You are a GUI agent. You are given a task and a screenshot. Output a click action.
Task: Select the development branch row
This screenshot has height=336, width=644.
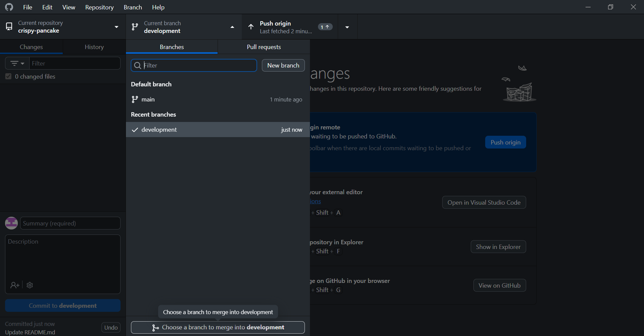(218, 130)
